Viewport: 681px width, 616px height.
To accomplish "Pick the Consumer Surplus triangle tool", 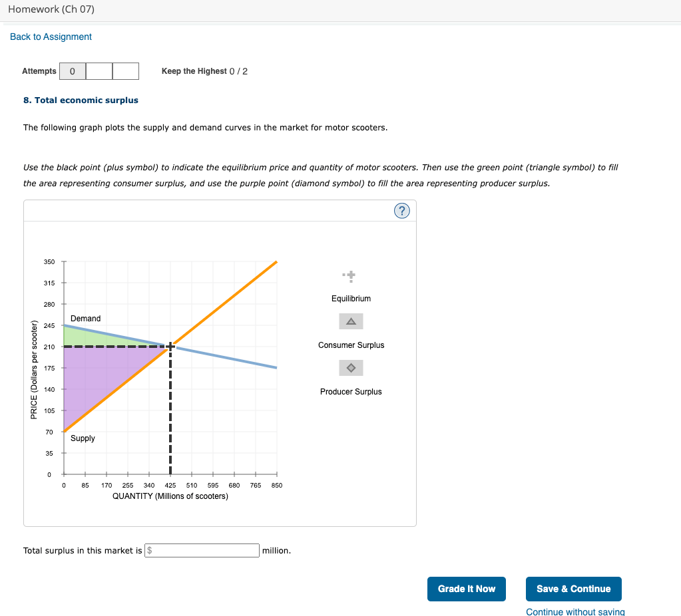I will (x=351, y=322).
